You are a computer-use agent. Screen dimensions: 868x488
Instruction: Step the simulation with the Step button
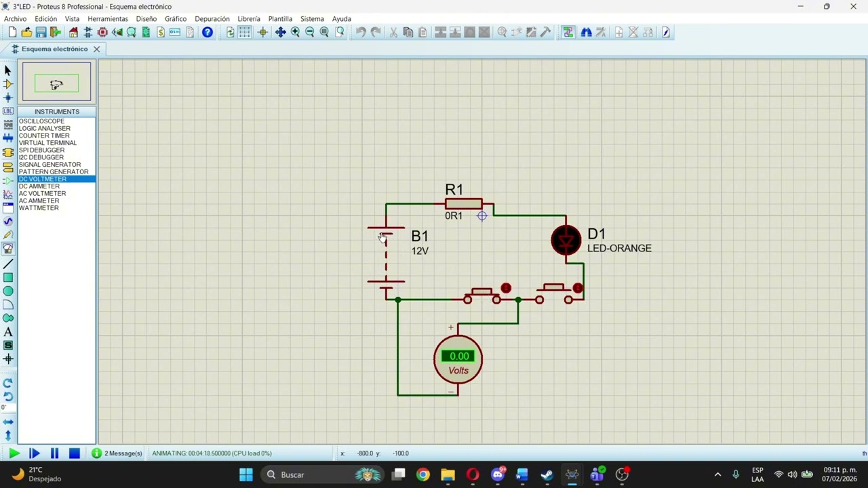pos(35,453)
